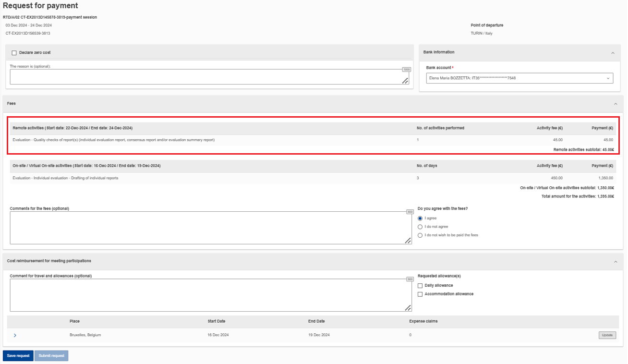The image size is (628, 364).
Task: Click the Start Date column header
Action: (217, 321)
